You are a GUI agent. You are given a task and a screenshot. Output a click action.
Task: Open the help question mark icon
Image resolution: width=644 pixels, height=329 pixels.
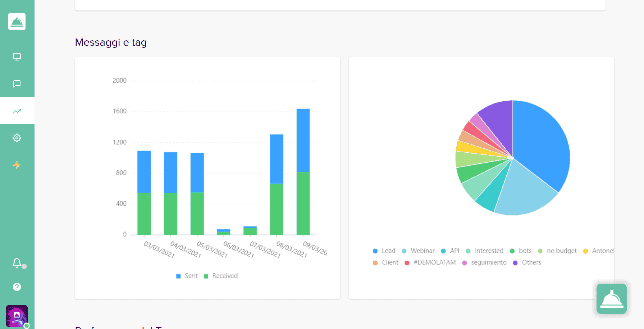tap(17, 287)
